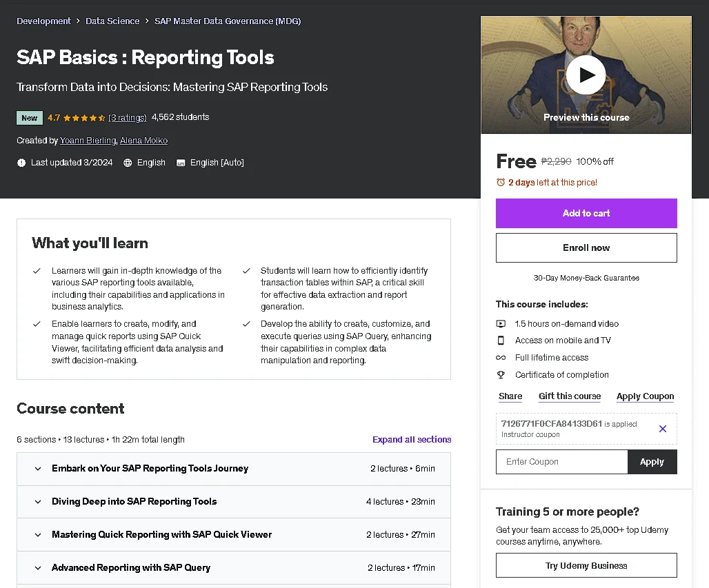Click the 'What you'll learn' heading
The image size is (709, 588).
pos(90,243)
